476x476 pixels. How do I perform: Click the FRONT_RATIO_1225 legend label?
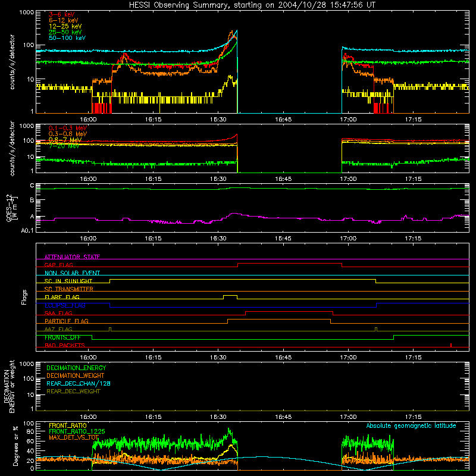[77, 432]
